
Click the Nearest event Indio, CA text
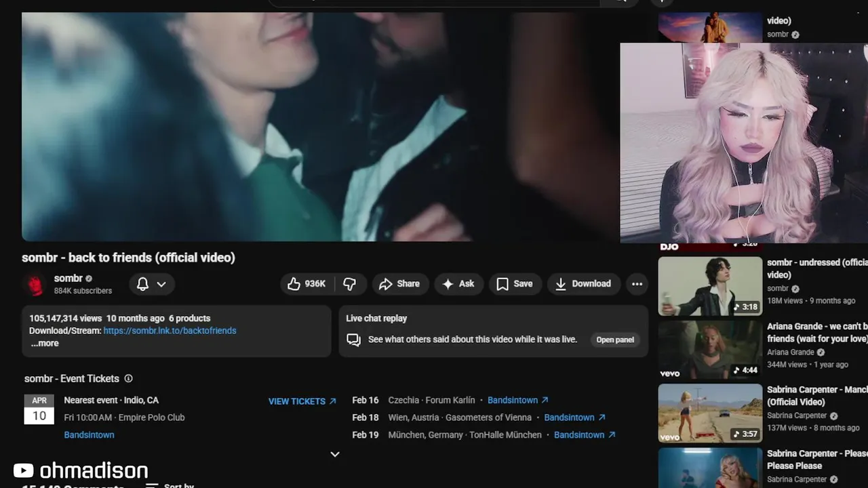pyautogui.click(x=111, y=401)
